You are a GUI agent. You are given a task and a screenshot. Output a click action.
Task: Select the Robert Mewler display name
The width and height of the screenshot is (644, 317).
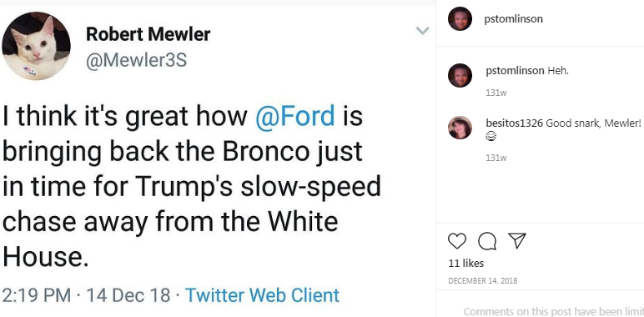pos(148,34)
